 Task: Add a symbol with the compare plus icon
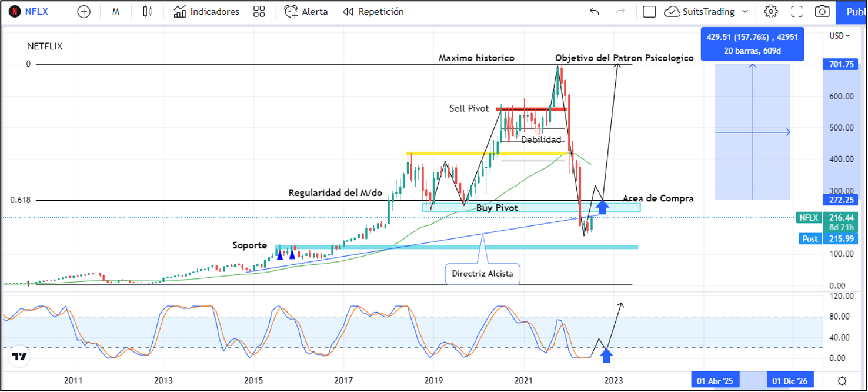tap(84, 12)
